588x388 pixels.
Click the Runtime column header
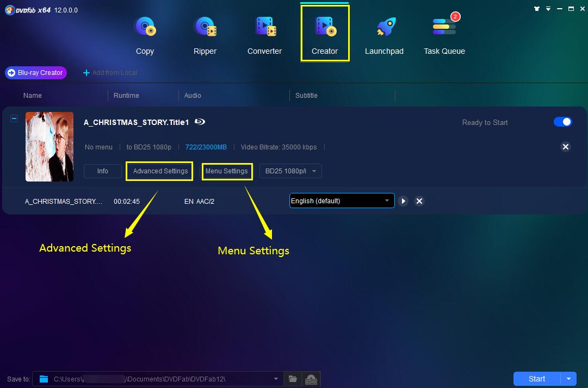click(x=126, y=96)
